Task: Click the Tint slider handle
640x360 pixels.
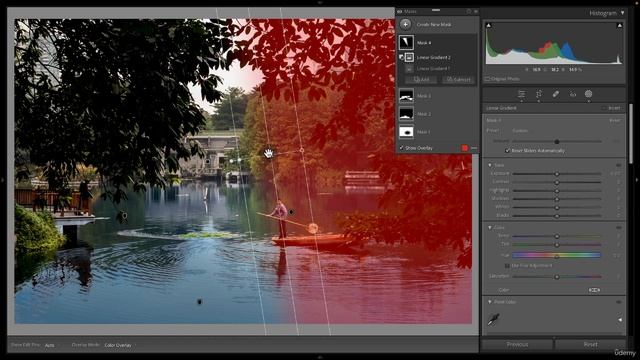Action: [557, 244]
